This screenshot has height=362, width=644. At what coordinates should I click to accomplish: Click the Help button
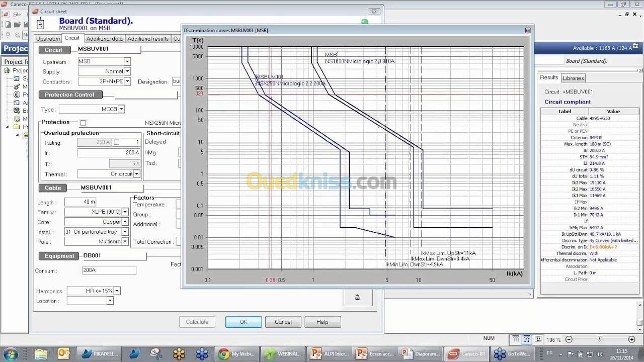point(323,322)
